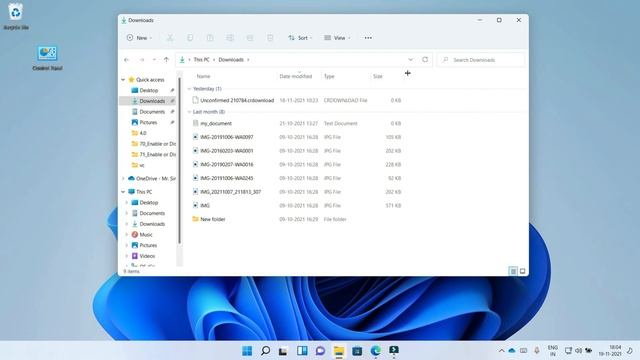The height and width of the screenshot is (360, 640).
Task: Open clock and date in taskbar
Action: click(x=610, y=351)
